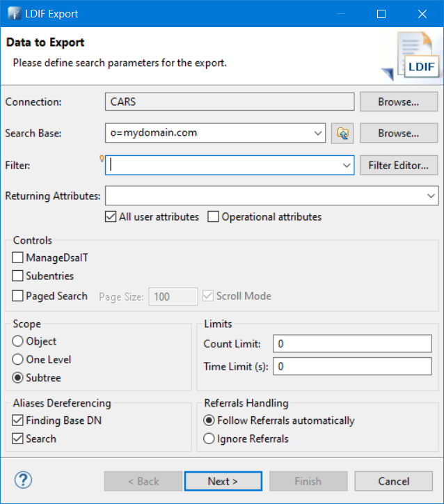Open the Filter history dropdown arrow
Image resolution: width=444 pixels, height=504 pixels.
coord(347,165)
